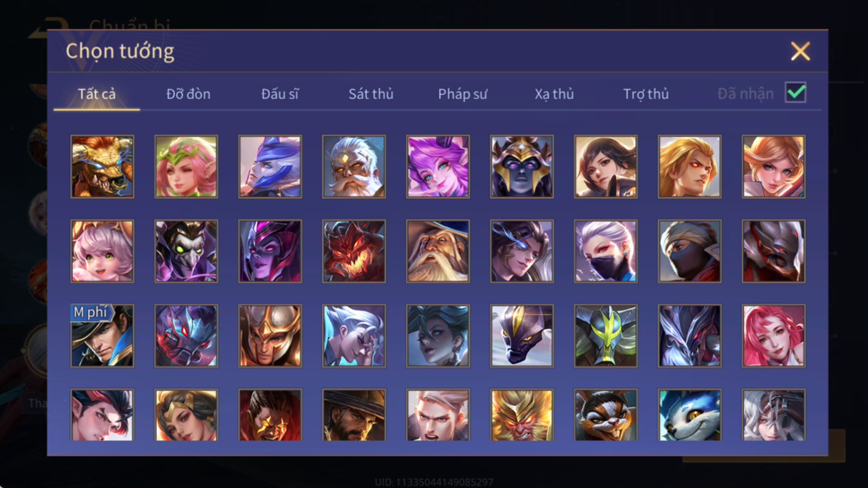Pick the masked white-haired ninja girl
The image size is (868, 488).
tap(605, 251)
